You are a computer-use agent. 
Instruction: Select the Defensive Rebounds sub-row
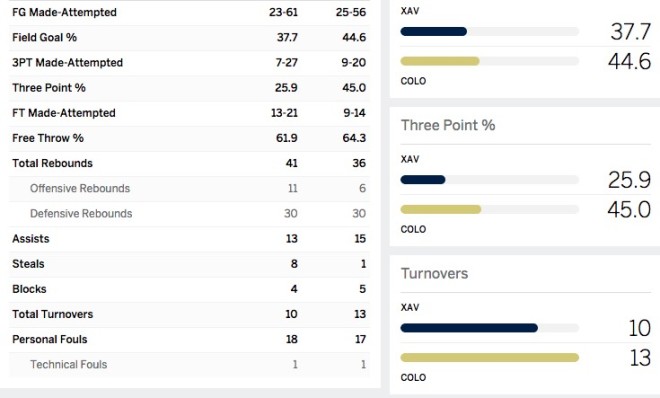189,214
